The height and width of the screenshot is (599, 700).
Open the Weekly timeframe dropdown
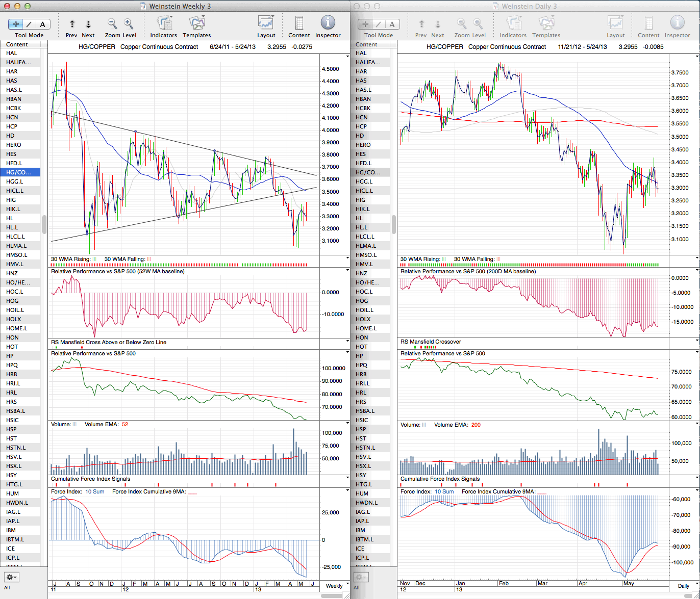(334, 586)
